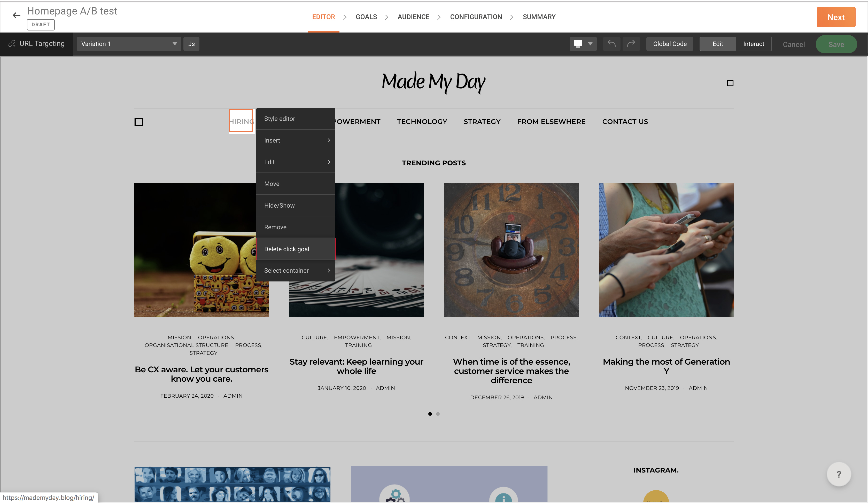Click the green Save button
Image resolution: width=868 pixels, height=503 pixels.
pos(836,44)
